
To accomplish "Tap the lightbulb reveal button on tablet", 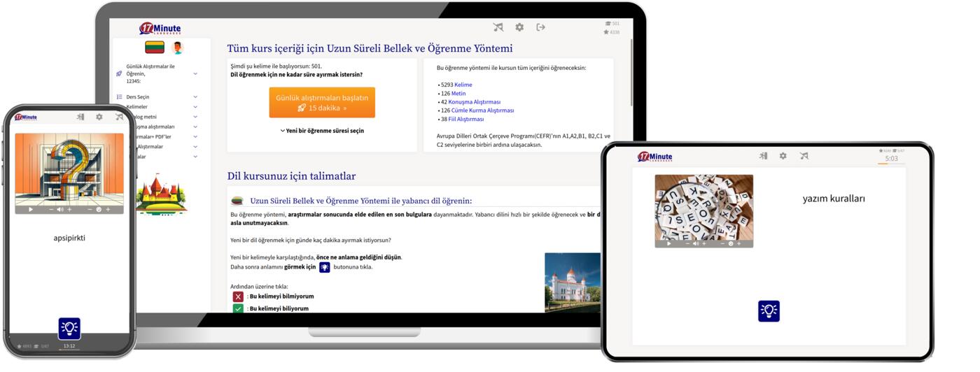I will (769, 311).
